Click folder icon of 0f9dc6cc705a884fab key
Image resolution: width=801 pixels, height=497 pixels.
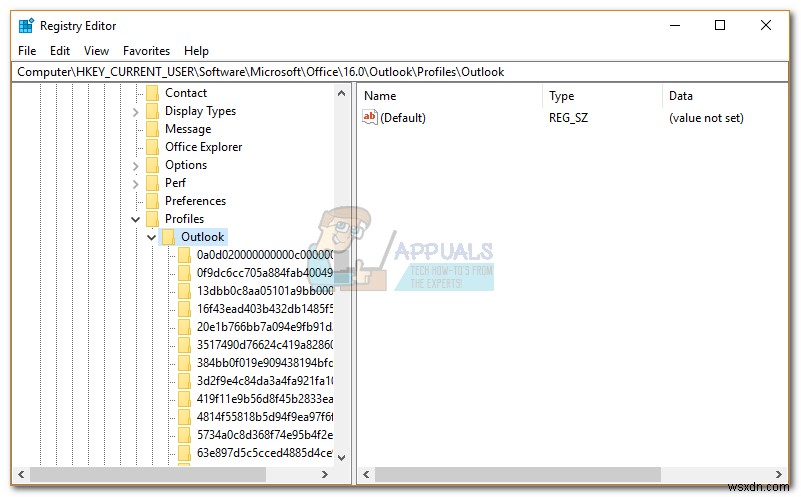point(184,273)
